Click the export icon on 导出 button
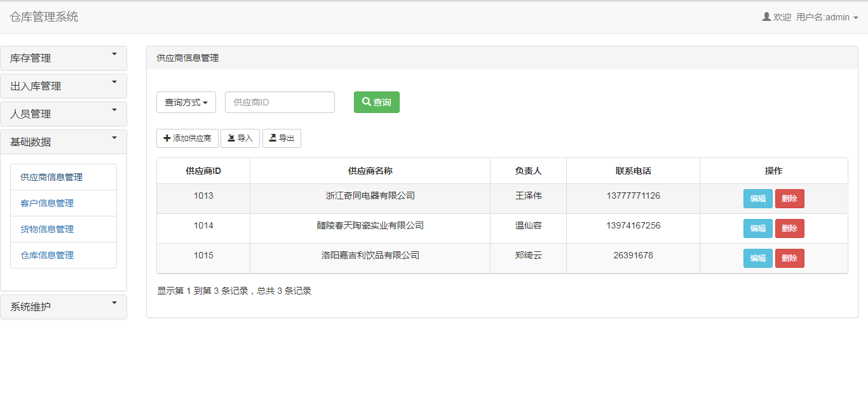 point(274,138)
